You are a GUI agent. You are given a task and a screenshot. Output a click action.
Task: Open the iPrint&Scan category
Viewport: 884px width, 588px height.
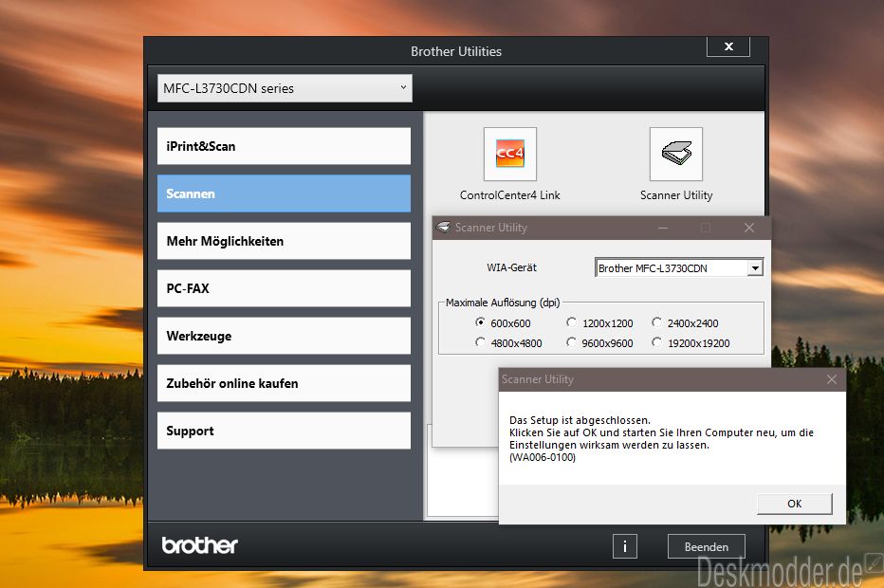click(x=284, y=146)
